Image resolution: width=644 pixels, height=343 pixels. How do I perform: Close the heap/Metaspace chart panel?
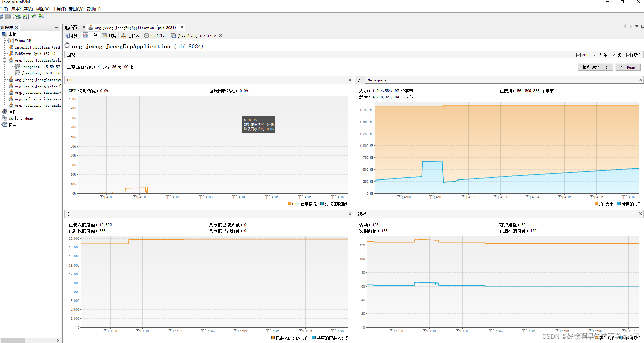click(640, 80)
